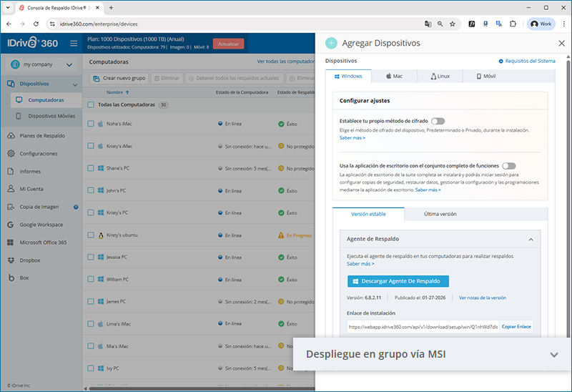Switch to the Windows tab
Screen dimensions: 572x392
click(348, 77)
